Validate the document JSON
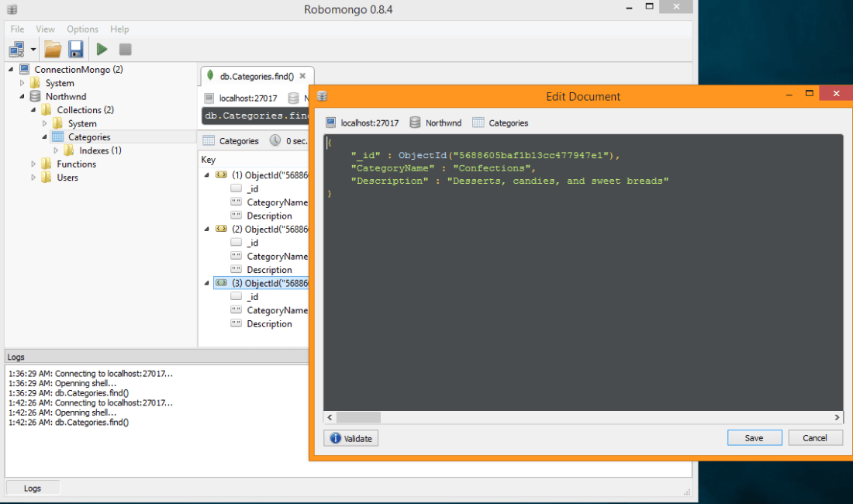 [x=351, y=438]
